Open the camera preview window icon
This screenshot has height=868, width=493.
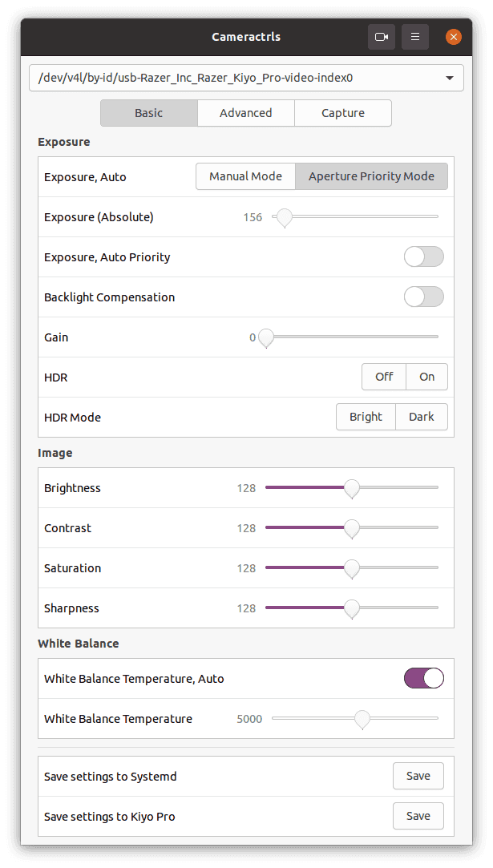(382, 37)
